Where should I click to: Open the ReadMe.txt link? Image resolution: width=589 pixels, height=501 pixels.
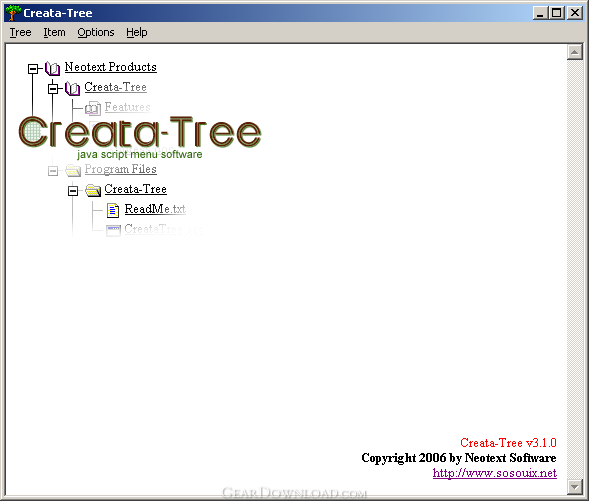155,209
